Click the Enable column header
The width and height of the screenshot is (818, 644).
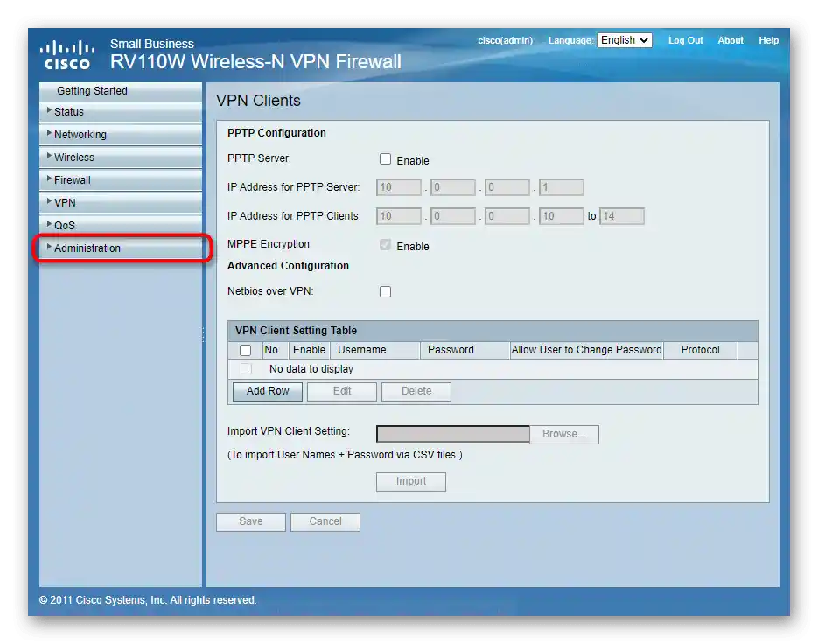tap(309, 350)
